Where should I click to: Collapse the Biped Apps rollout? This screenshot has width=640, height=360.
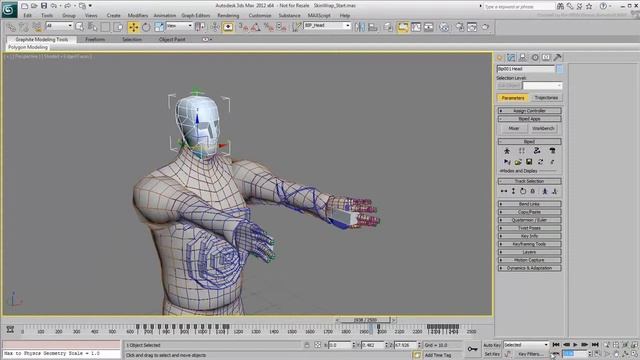tap(529, 119)
